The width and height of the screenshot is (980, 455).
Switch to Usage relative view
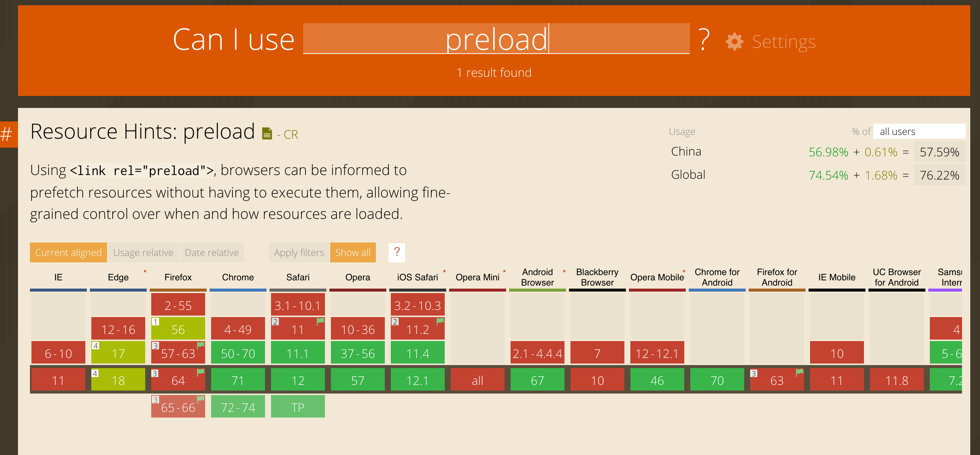[x=143, y=253]
